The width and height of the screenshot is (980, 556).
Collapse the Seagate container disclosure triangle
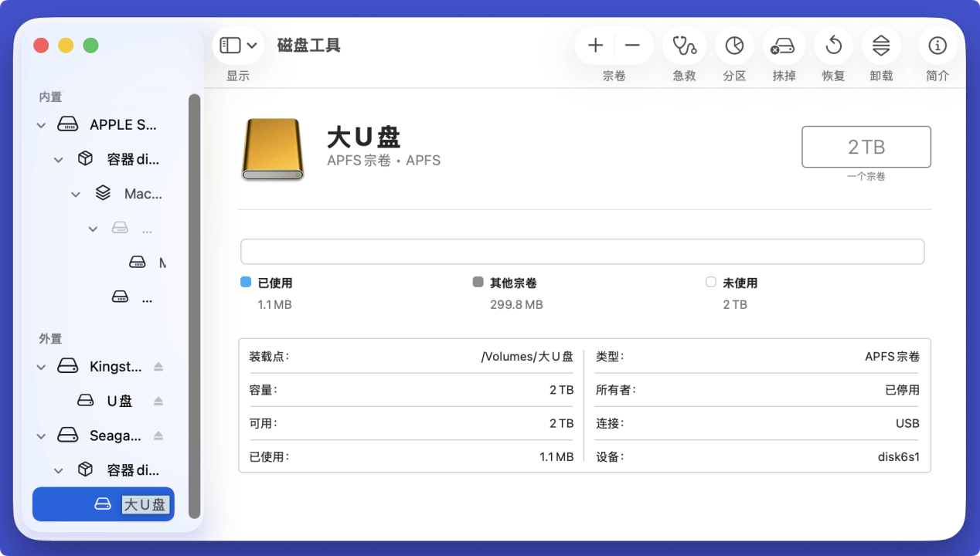(40, 435)
